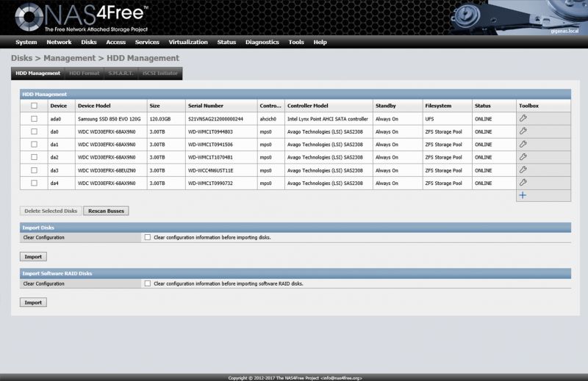Open the wrench tool for disk da1
The image size is (588, 381).
tap(523, 144)
